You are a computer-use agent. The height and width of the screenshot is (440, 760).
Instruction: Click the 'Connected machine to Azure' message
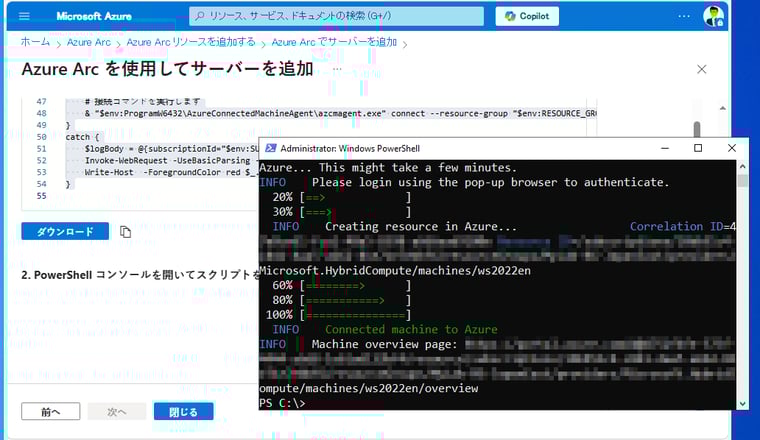(x=411, y=330)
